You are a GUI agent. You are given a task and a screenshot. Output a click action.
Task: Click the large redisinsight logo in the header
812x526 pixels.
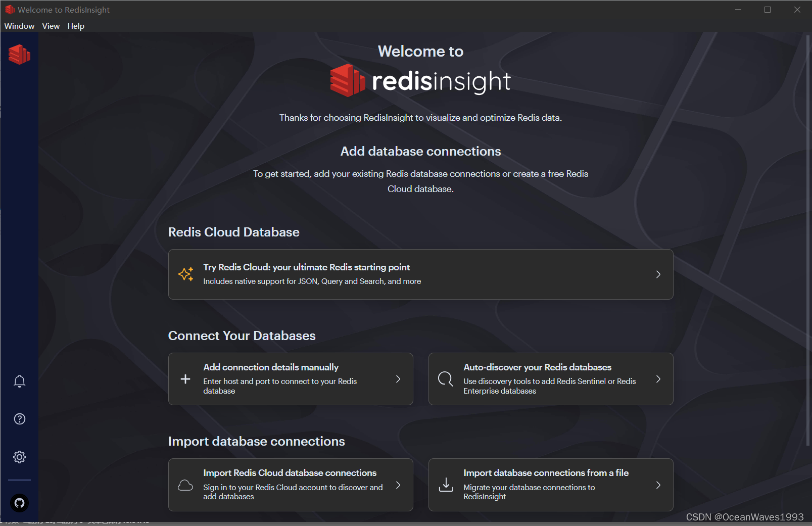(420, 81)
